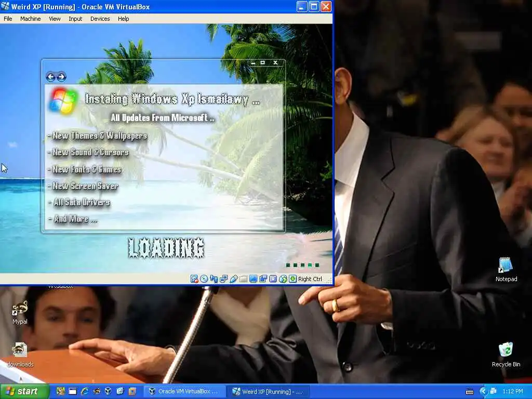Launch the window icon in quick launch
Screen dimensions: 532x399
[x=73, y=391]
